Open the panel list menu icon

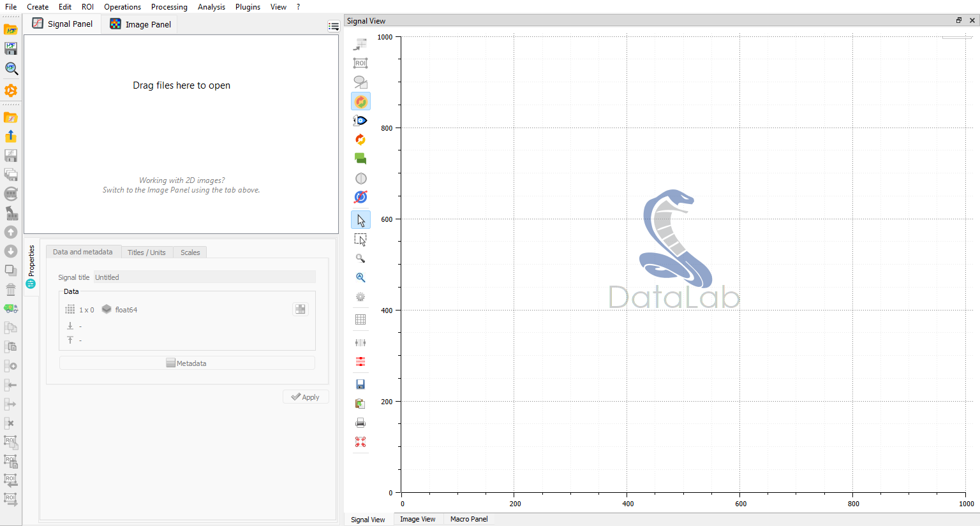pos(334,26)
